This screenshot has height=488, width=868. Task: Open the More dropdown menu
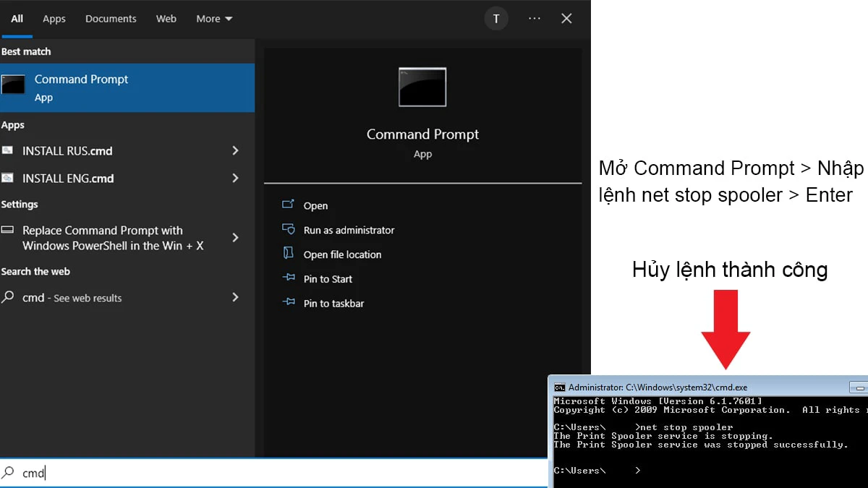pyautogui.click(x=214, y=19)
